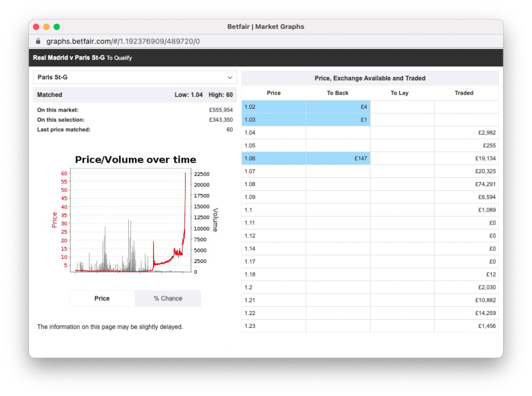Select the 1.11 price row label
Screen dimensions: 532x396
pyautogui.click(x=249, y=223)
